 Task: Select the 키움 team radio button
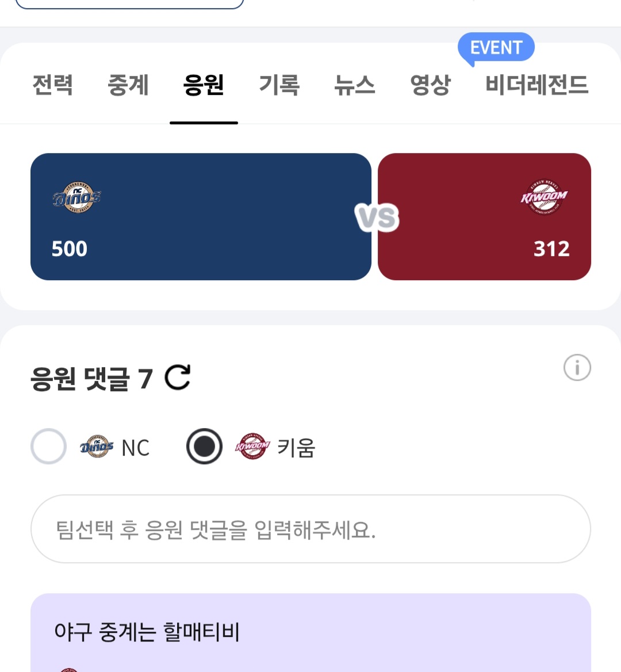coord(204,446)
